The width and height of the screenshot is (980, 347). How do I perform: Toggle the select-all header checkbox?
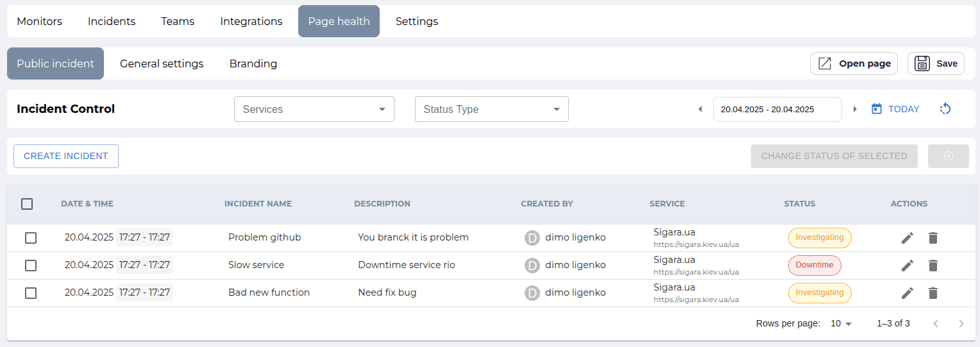click(27, 204)
